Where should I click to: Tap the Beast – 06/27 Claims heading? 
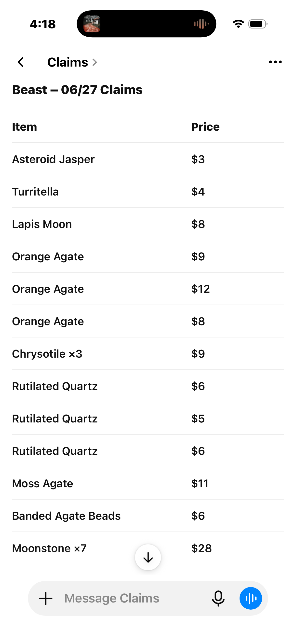click(77, 90)
